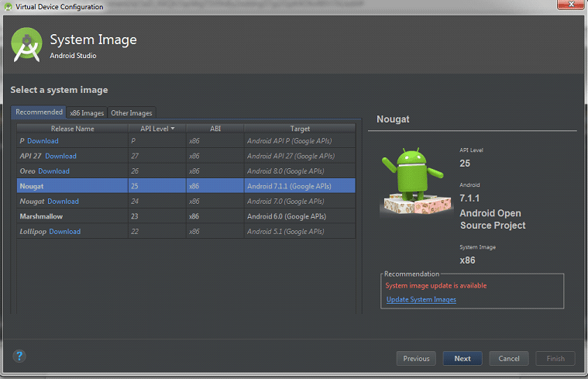The width and height of the screenshot is (588, 379).
Task: Open the Other Images tab
Action: point(131,113)
